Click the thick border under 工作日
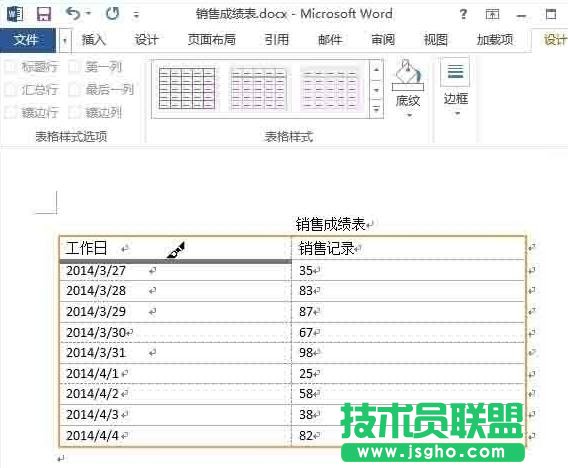Viewport: 568px width, 468px height. [175, 261]
